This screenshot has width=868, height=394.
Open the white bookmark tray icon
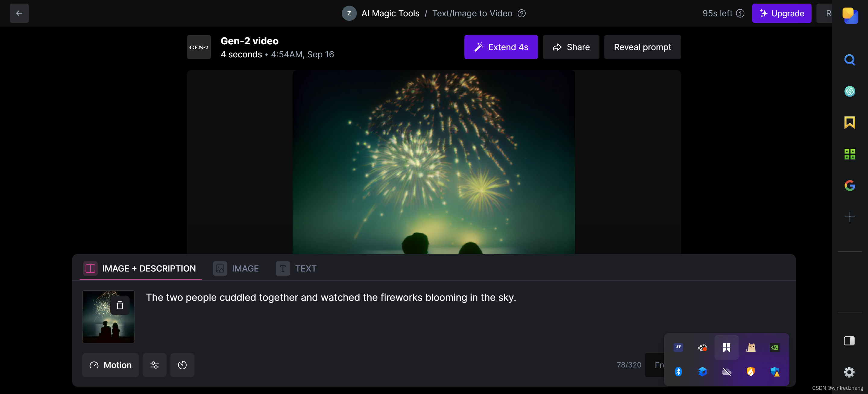726,348
